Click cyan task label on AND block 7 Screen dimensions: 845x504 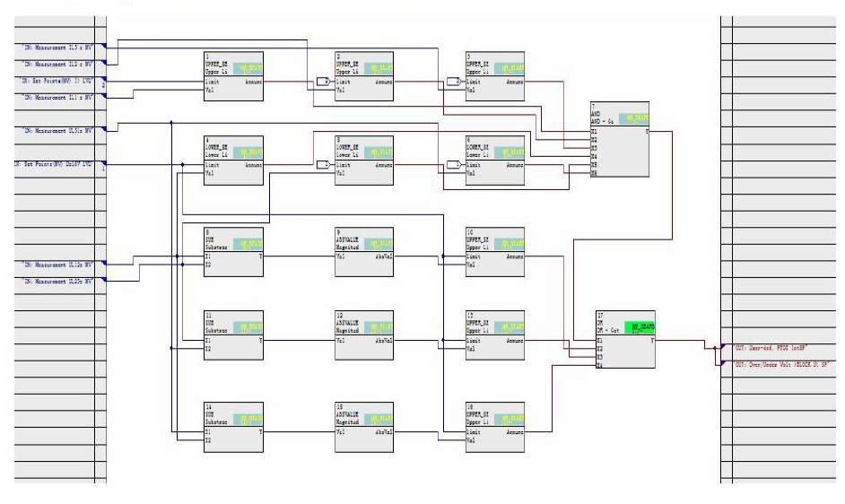tap(633, 118)
